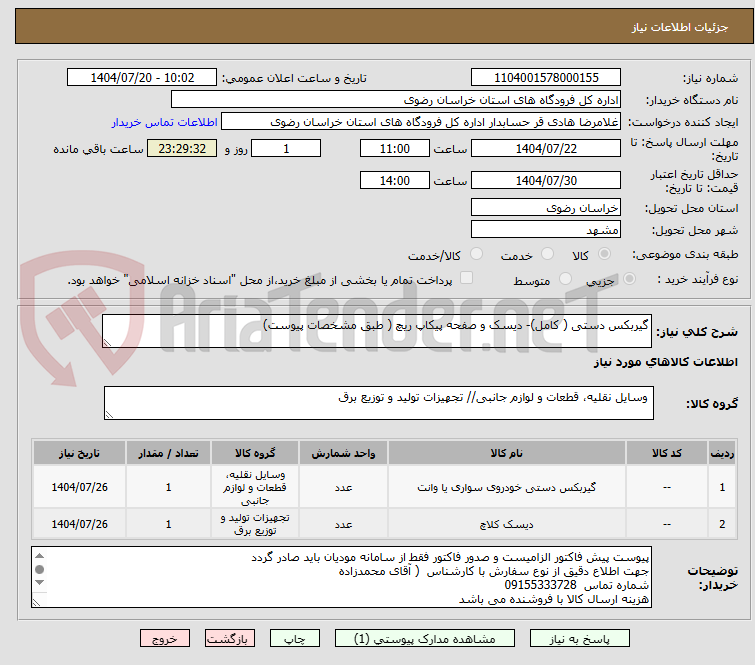Click the چاپ print button
The image size is (755, 665).
pyautogui.click(x=295, y=639)
